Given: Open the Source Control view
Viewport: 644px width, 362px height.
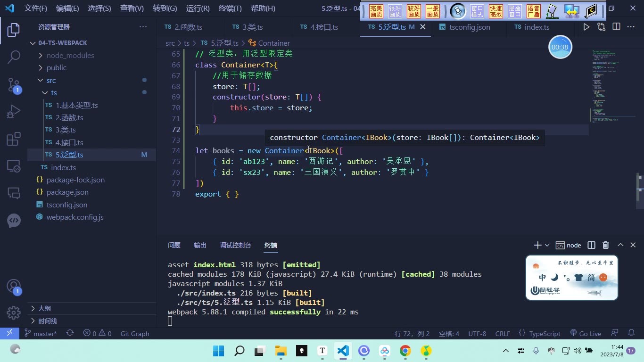Looking at the screenshot, I should pyautogui.click(x=14, y=84).
